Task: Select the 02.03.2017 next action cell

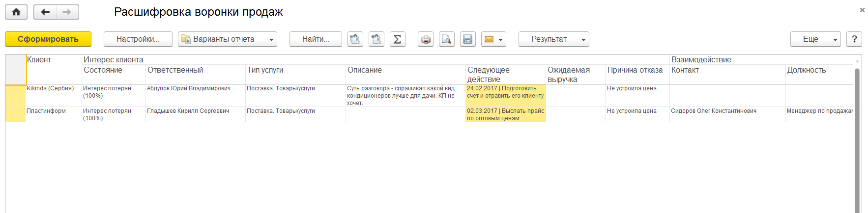Action: (505, 115)
